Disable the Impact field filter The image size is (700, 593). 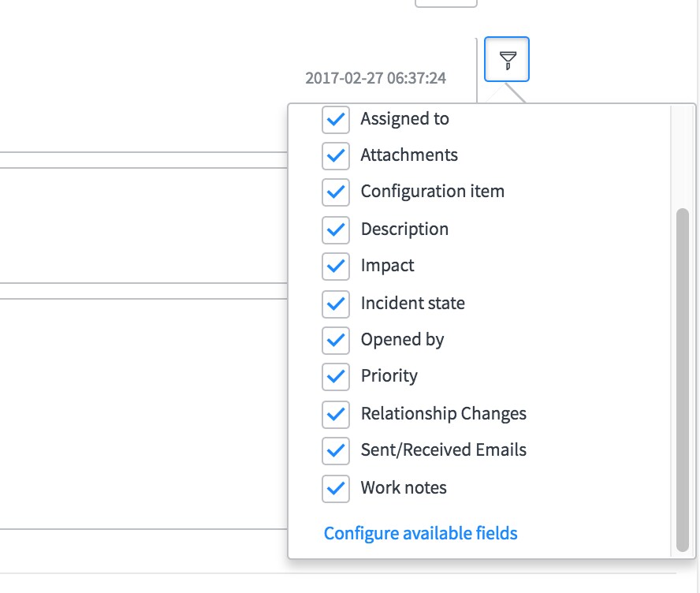coord(336,267)
